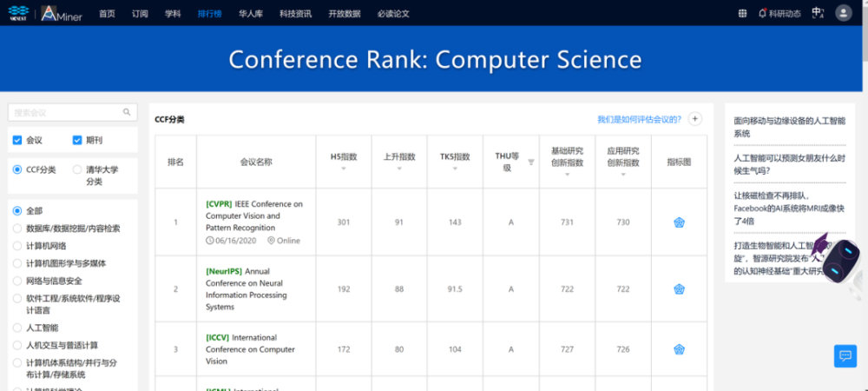Click the page vertical scrollbar
This screenshot has height=391, width=868.
point(865,195)
